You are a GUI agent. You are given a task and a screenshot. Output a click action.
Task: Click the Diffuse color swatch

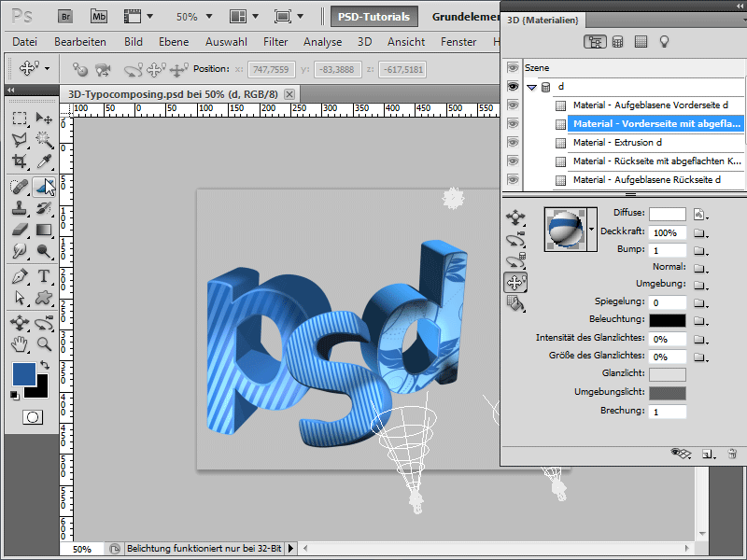[668, 215]
